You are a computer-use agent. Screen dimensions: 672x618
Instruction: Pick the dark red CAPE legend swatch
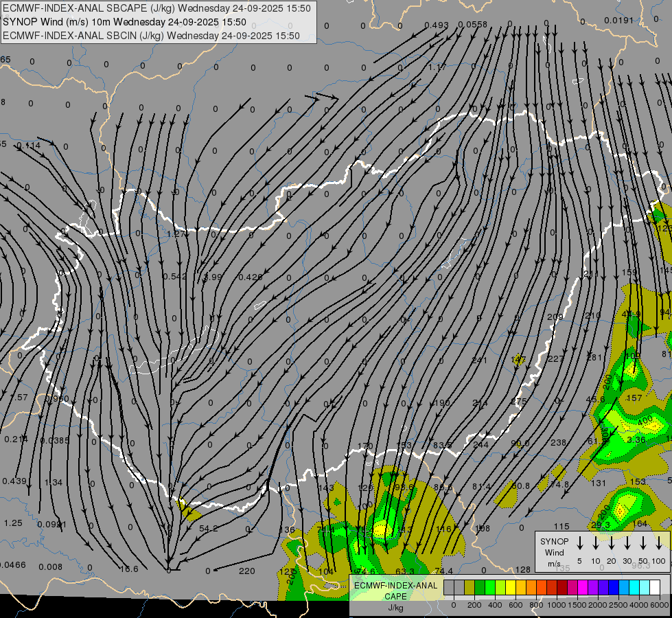[562, 587]
